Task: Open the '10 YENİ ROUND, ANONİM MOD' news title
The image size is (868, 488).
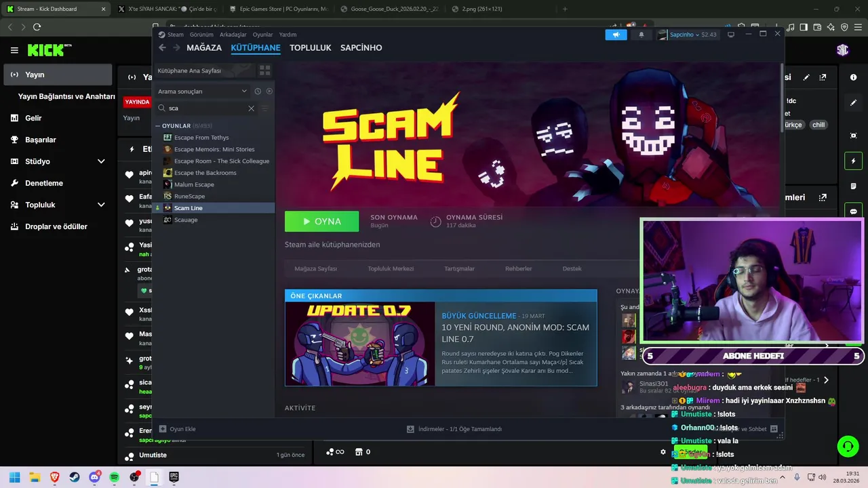Action: click(x=515, y=333)
